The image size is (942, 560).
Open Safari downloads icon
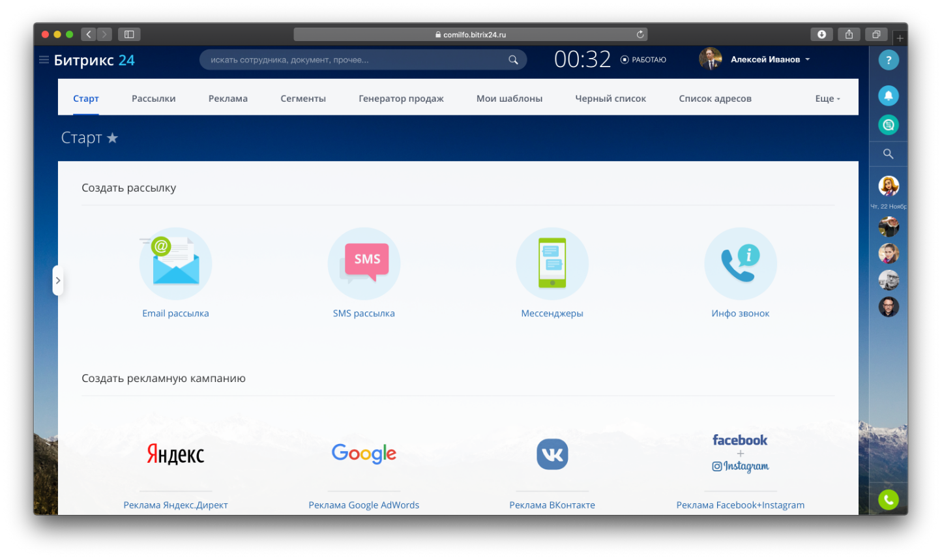(821, 35)
